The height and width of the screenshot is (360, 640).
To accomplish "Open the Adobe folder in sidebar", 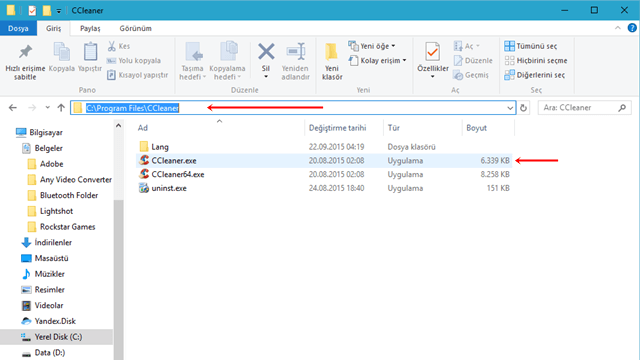I will [x=51, y=164].
